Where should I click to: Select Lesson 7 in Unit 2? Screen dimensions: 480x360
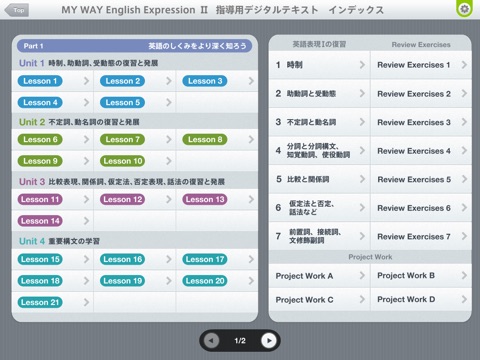[x=122, y=139]
